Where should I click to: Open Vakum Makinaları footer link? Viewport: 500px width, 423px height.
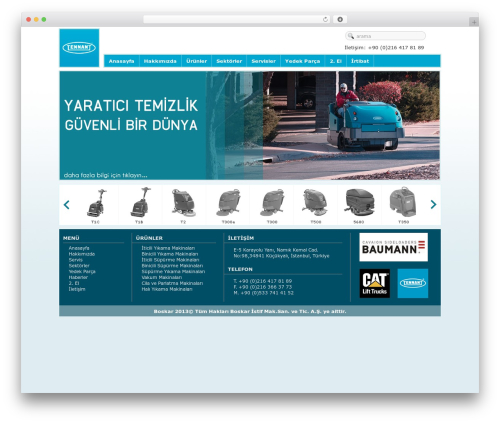(x=162, y=277)
